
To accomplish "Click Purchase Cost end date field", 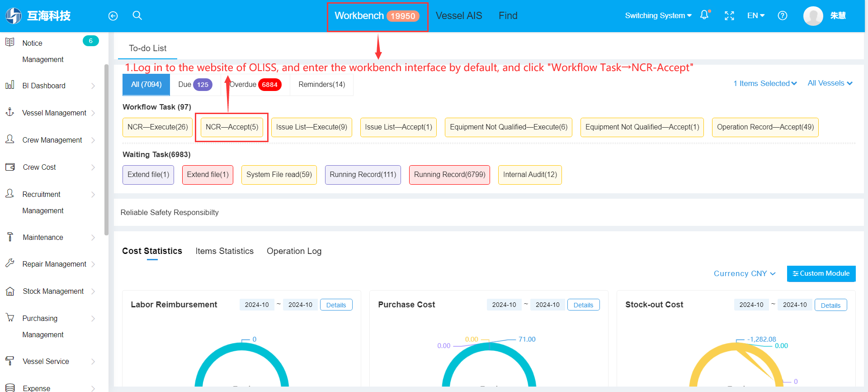I will pos(547,305).
